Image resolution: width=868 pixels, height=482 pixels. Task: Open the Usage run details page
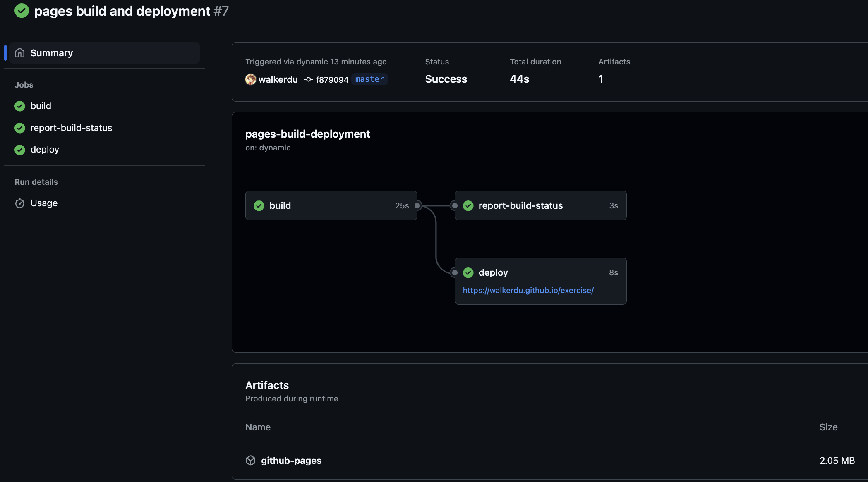tap(44, 203)
